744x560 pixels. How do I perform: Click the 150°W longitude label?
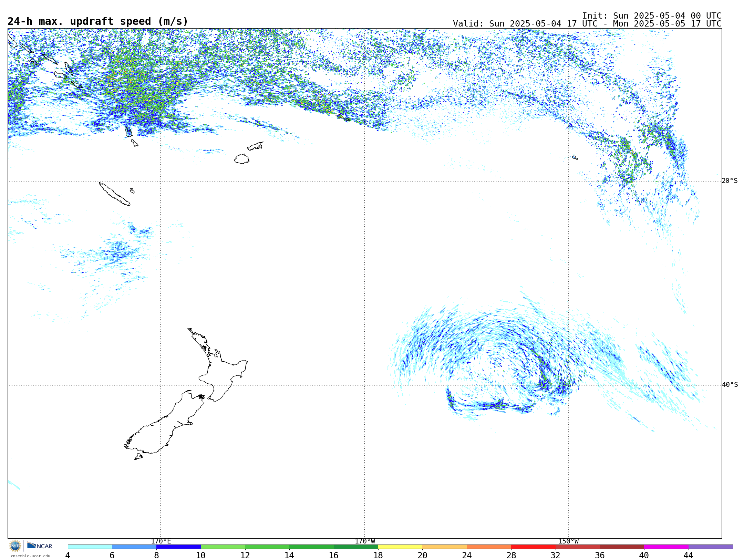pos(568,541)
